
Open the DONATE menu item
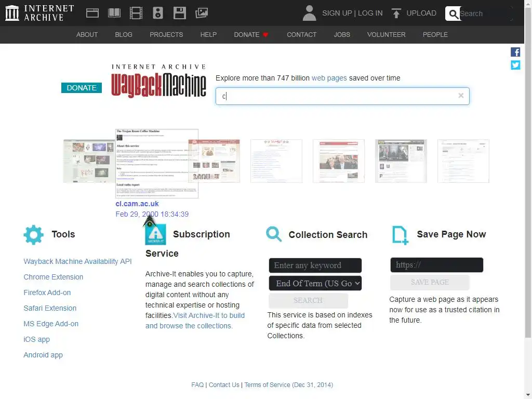[247, 35]
